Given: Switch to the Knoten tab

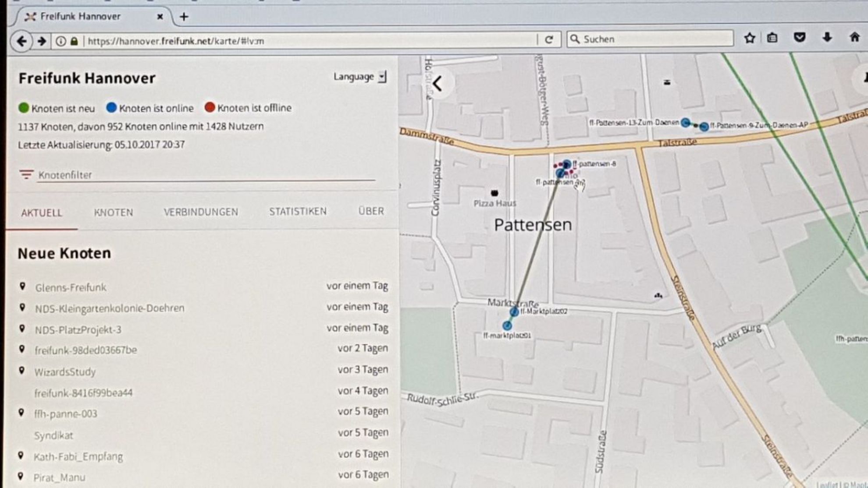Looking at the screenshot, I should coord(113,212).
